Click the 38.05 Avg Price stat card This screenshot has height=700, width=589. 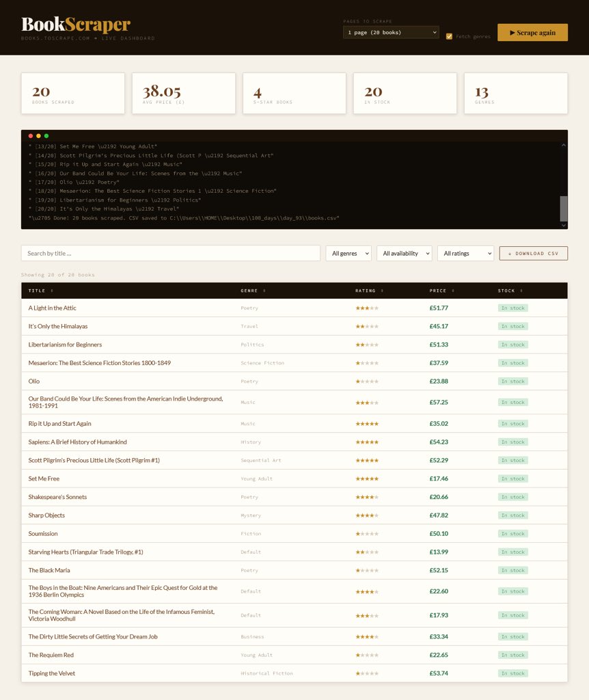point(183,93)
